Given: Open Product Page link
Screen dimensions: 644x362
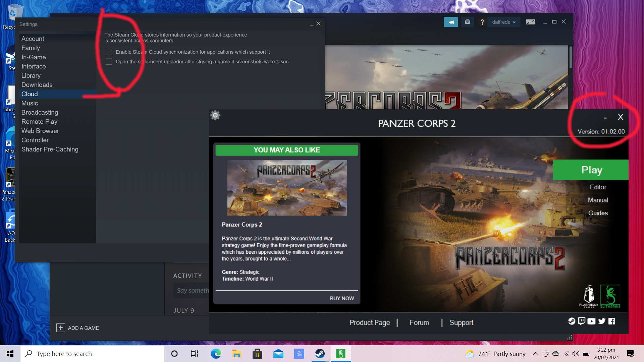Looking at the screenshot, I should click(370, 322).
